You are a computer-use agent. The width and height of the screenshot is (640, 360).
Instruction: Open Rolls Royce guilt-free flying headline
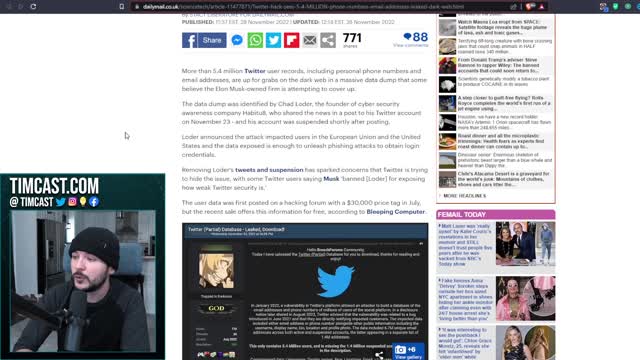coord(504,103)
